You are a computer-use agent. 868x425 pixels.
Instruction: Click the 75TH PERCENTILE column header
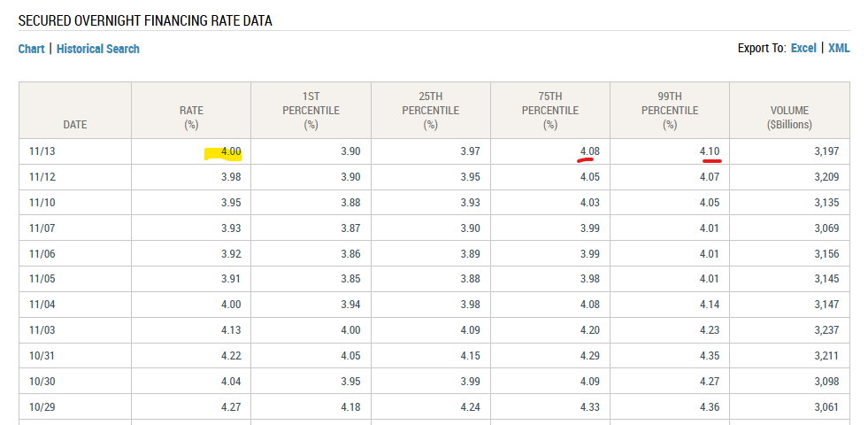point(549,111)
